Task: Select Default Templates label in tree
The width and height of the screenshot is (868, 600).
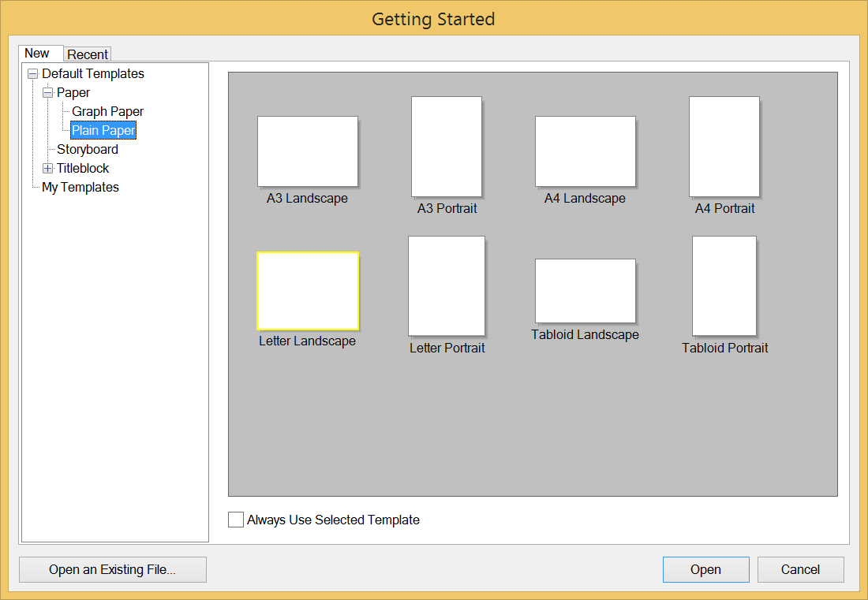Action: 93,73
